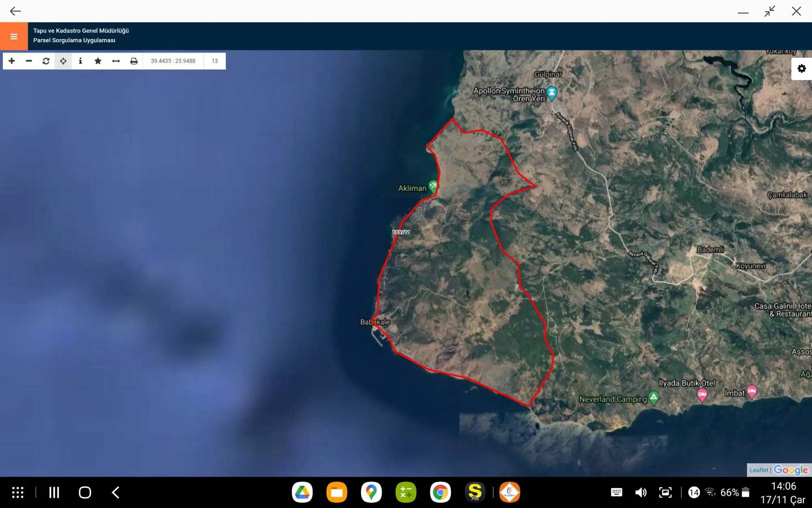Open Google Drive from taskbar

click(302, 492)
